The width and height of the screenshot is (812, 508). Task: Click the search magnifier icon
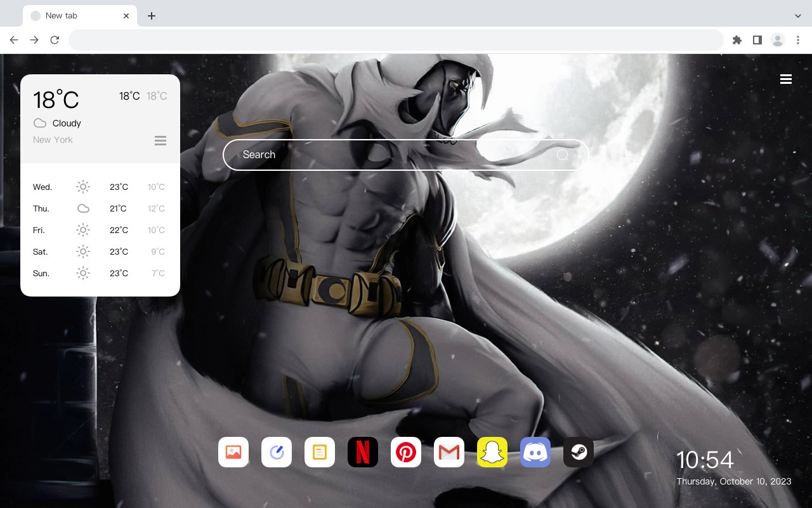click(563, 155)
